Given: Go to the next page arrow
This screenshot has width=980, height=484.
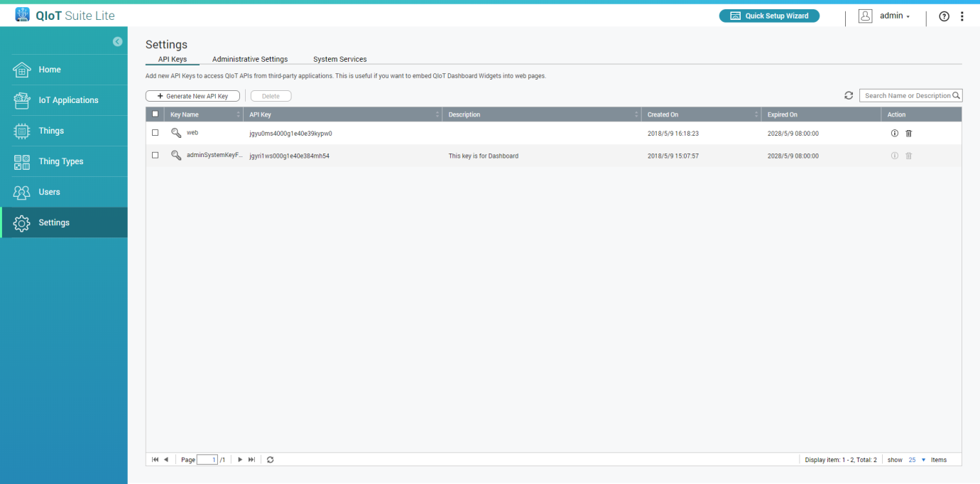Looking at the screenshot, I should 240,460.
